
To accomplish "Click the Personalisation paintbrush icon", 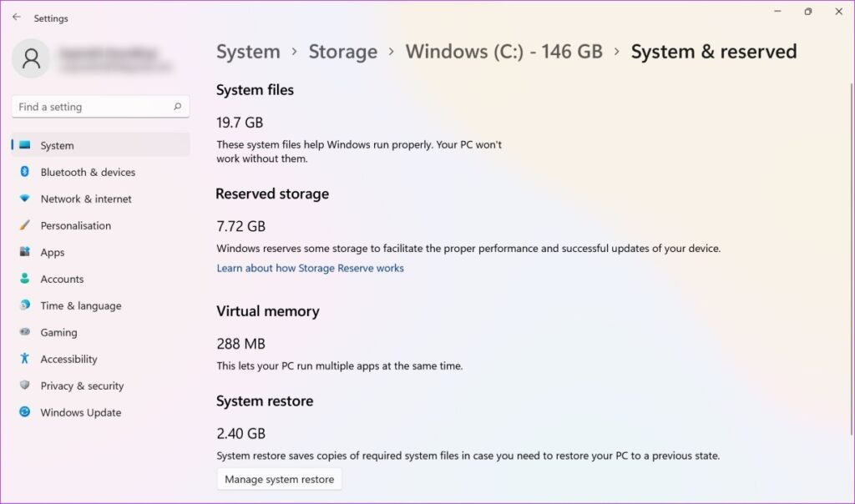I will [x=24, y=225].
